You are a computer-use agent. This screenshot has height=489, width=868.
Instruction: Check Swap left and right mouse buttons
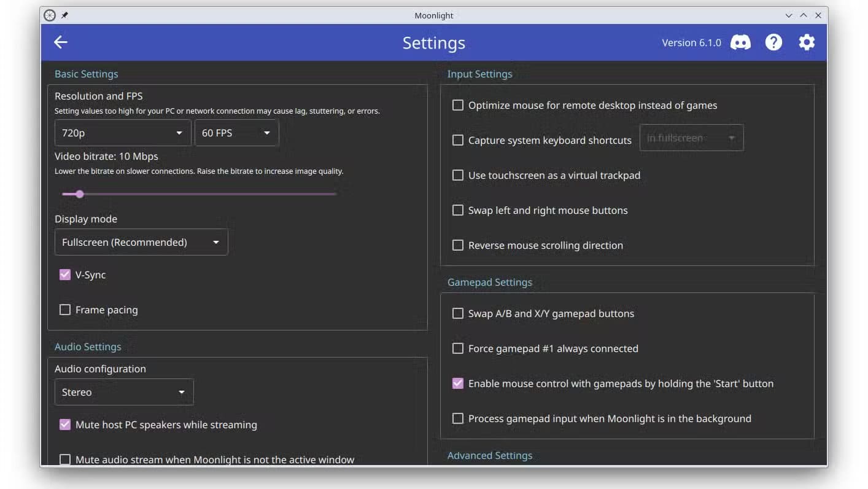tap(457, 210)
